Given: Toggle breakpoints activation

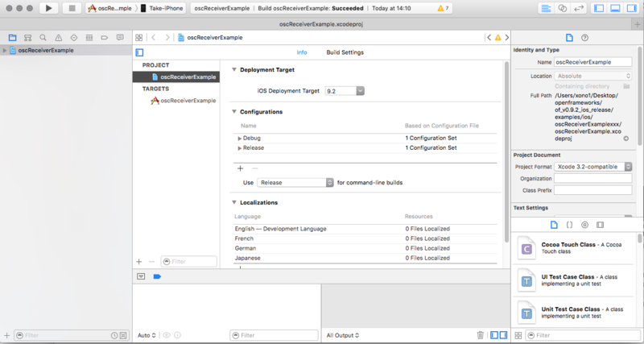Looking at the screenshot, I should coord(157,276).
